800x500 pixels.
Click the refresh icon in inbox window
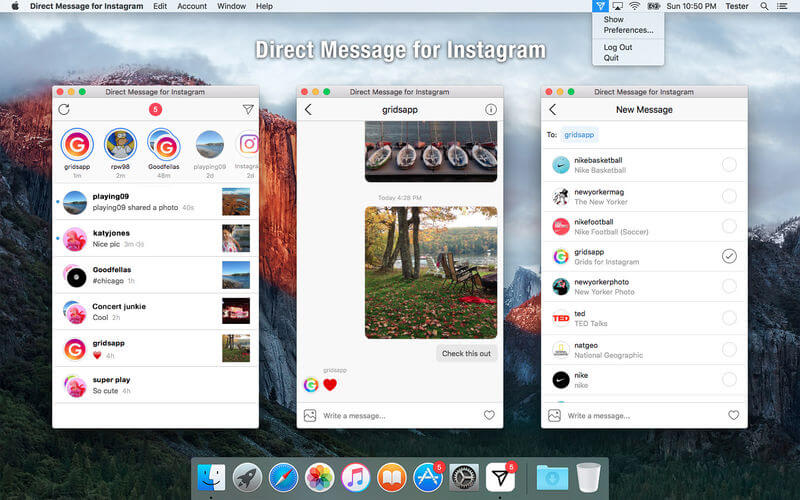pos(64,109)
